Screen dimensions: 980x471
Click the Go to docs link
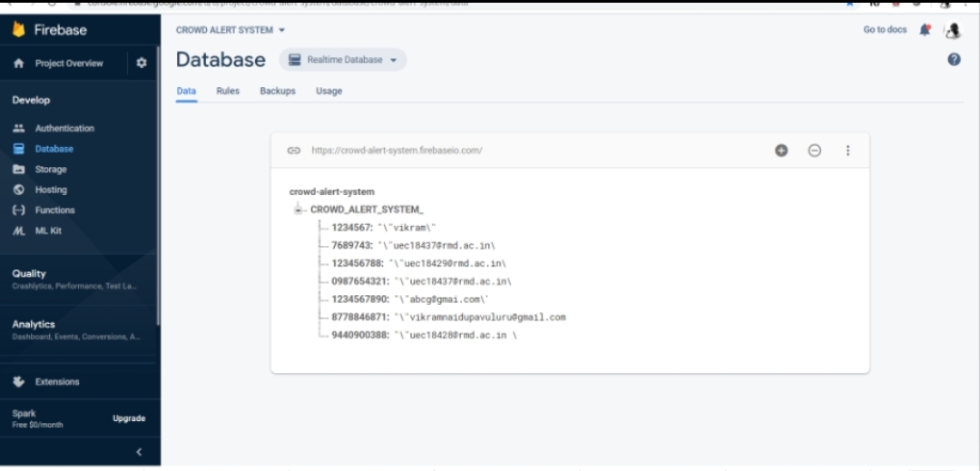(885, 29)
